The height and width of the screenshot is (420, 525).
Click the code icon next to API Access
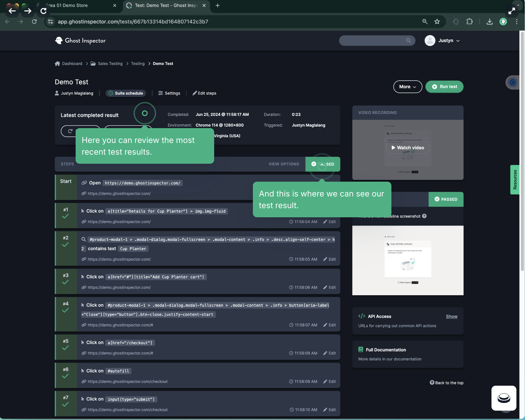point(361,316)
